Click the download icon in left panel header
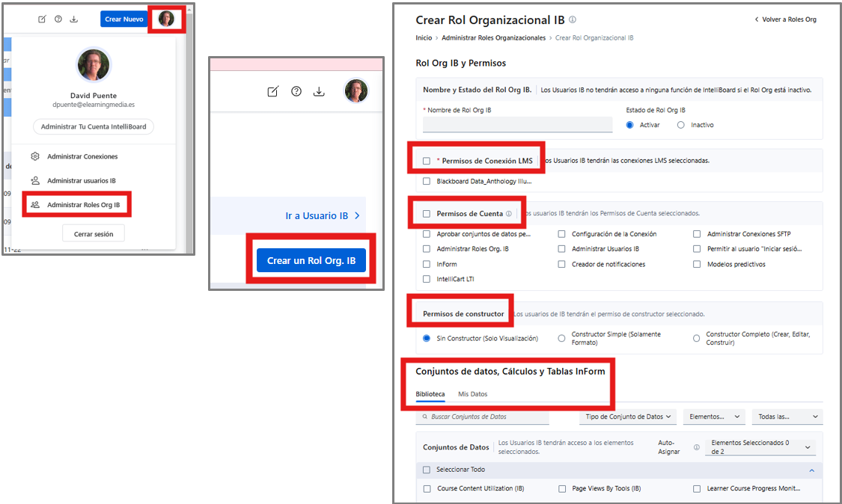The image size is (842, 504). 74,19
